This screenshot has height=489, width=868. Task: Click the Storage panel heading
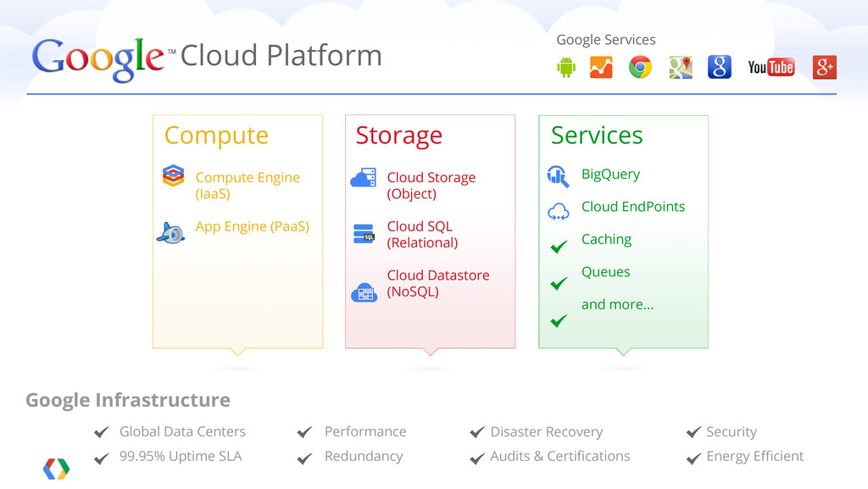398,136
